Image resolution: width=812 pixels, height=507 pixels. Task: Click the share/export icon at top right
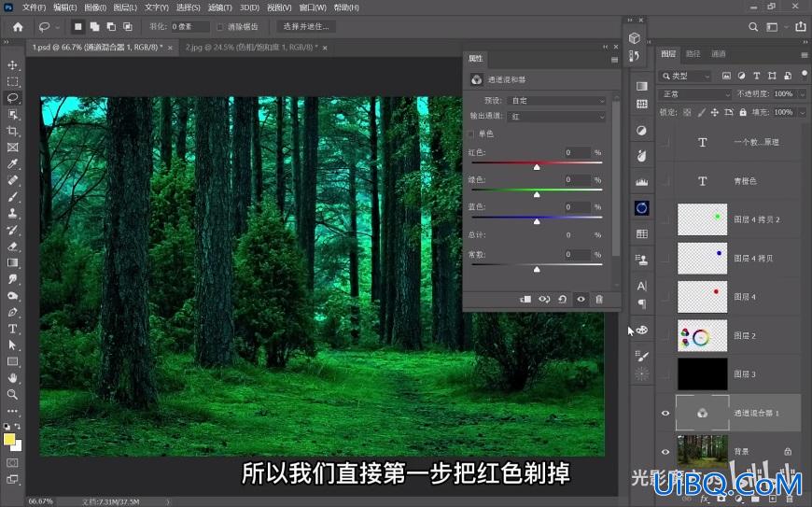(x=801, y=27)
